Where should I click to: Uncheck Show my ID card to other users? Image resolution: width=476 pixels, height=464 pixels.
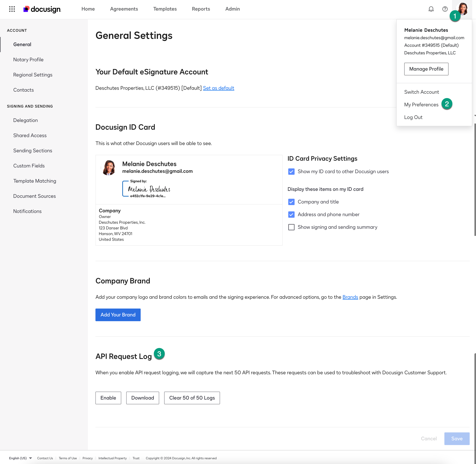291,172
